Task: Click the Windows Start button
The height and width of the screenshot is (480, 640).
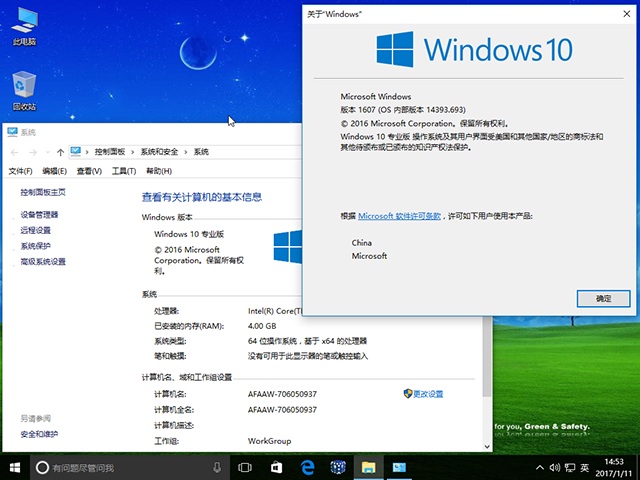Action: (x=15, y=467)
